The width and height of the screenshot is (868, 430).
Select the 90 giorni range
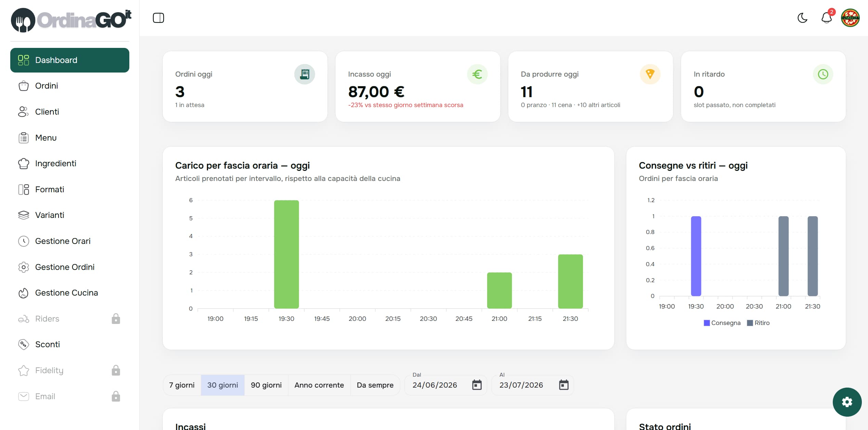point(266,385)
